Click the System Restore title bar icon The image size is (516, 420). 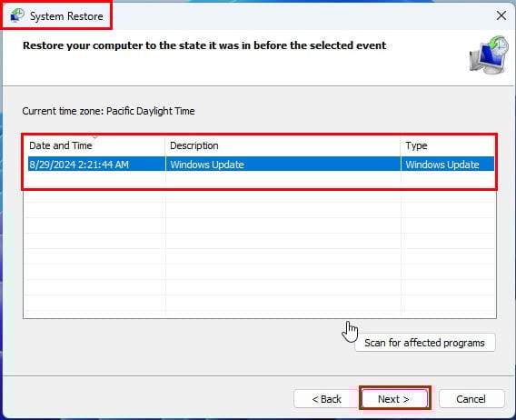(x=17, y=15)
